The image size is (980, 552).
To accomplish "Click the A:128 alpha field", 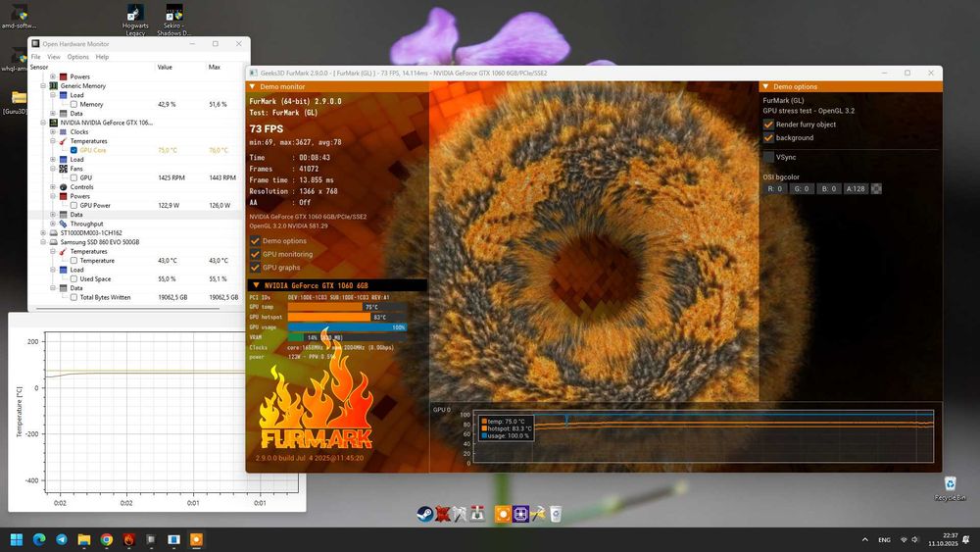I will click(857, 189).
